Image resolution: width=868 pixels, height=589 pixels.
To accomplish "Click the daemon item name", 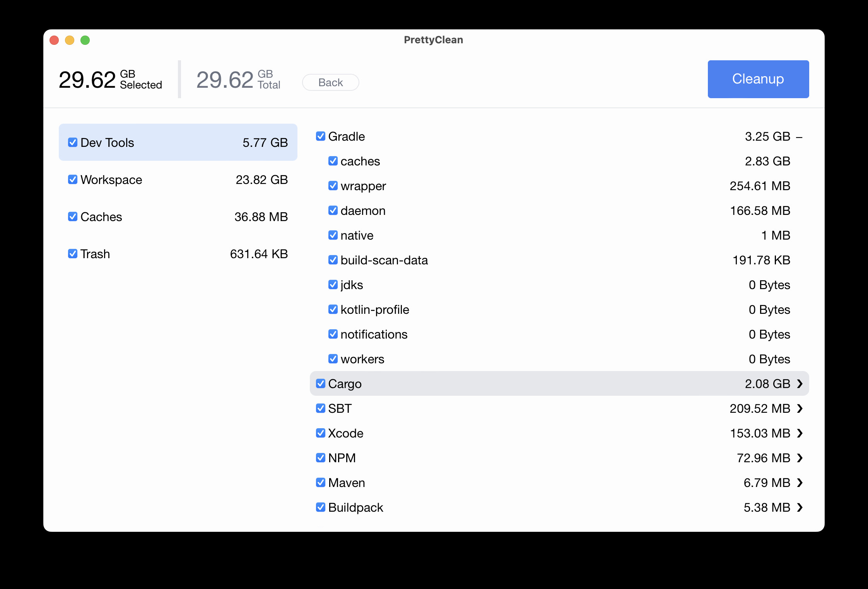I will coord(363,211).
